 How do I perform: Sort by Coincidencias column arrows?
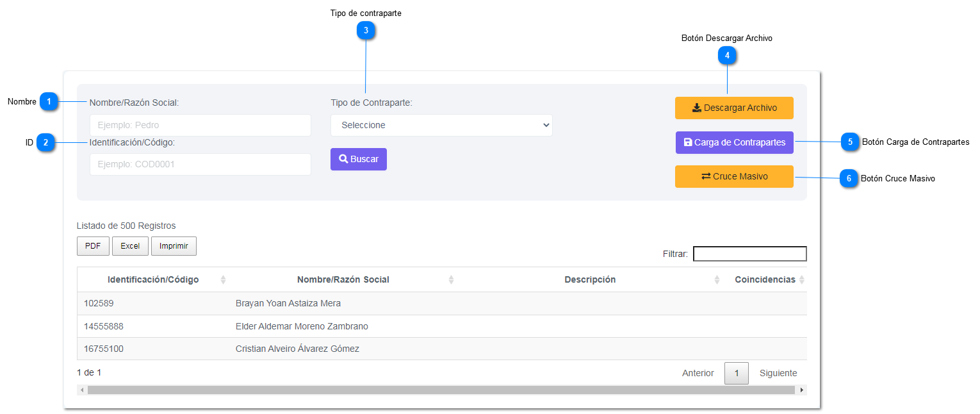coord(801,280)
